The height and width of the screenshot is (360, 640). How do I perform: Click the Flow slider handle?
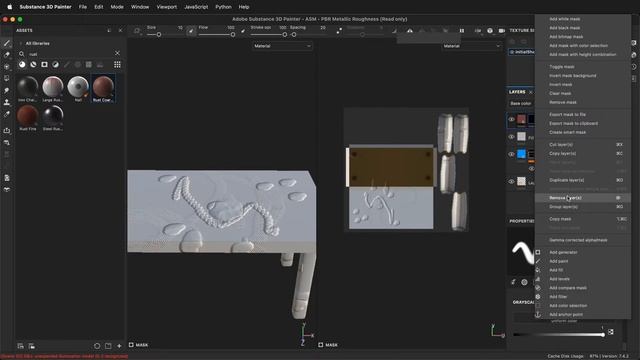(233, 35)
